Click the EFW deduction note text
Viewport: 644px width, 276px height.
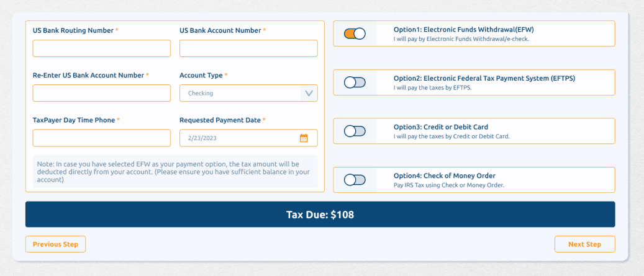coord(173,172)
